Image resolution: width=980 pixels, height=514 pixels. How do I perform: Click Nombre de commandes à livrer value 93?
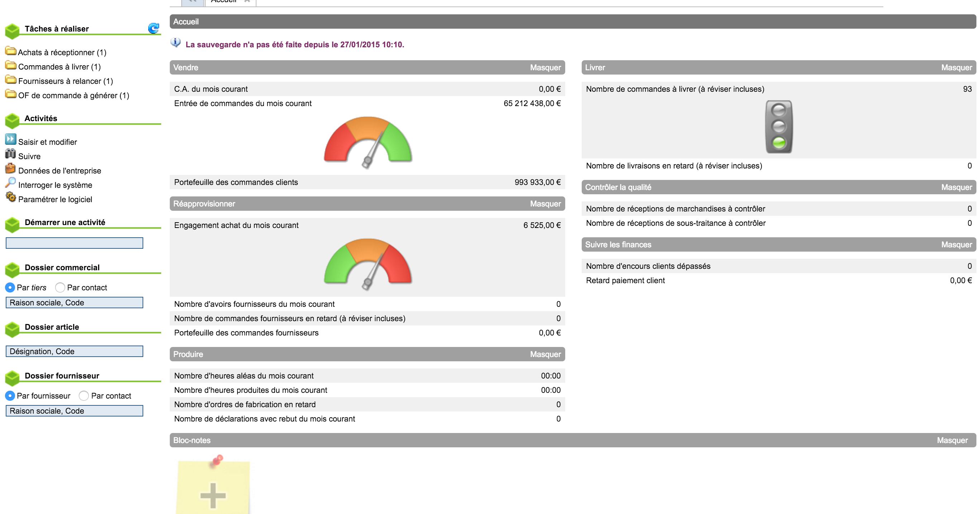(967, 89)
